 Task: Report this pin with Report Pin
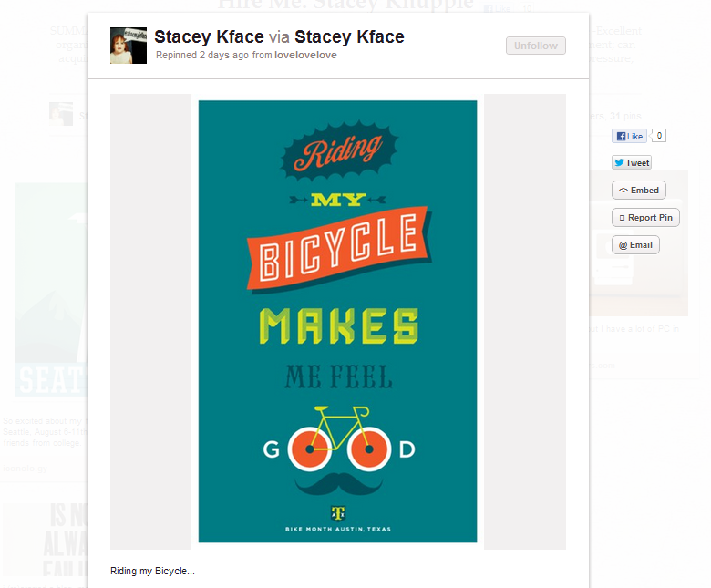tap(644, 218)
